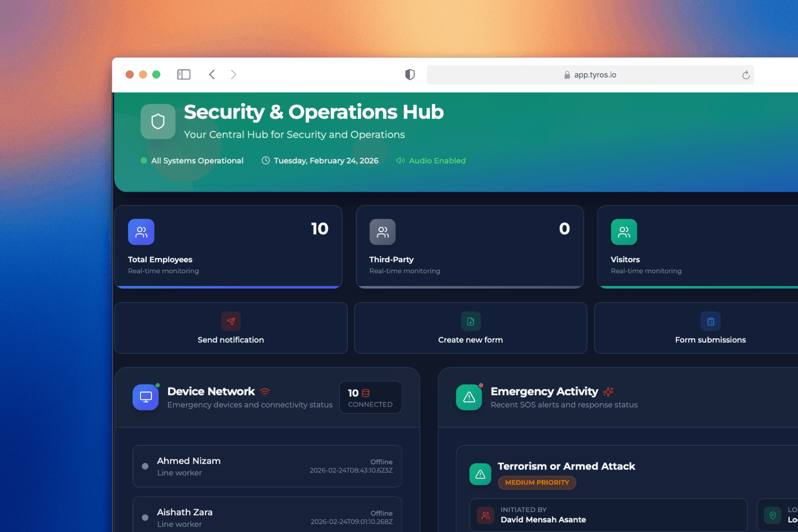Click the Terrorism or Armed Attack alert icon
This screenshot has height=532, width=798.
tap(480, 474)
